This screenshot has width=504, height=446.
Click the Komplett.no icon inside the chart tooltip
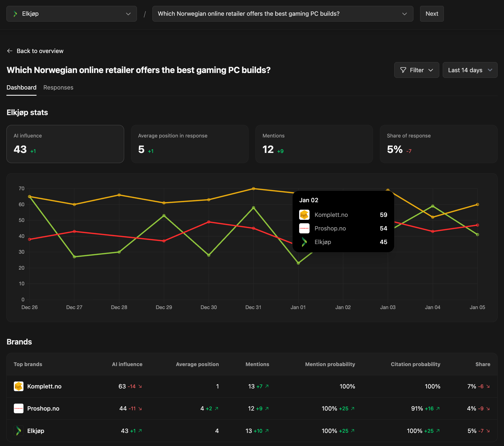(x=304, y=215)
